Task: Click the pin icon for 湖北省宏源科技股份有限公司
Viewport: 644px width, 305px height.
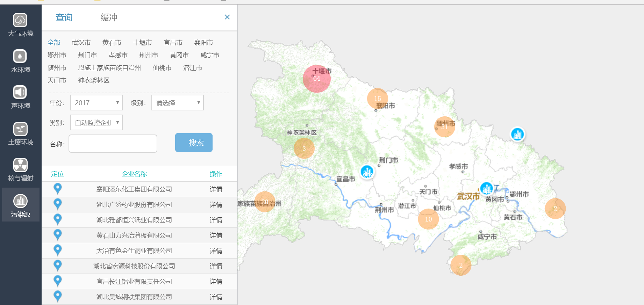Action: [x=58, y=266]
